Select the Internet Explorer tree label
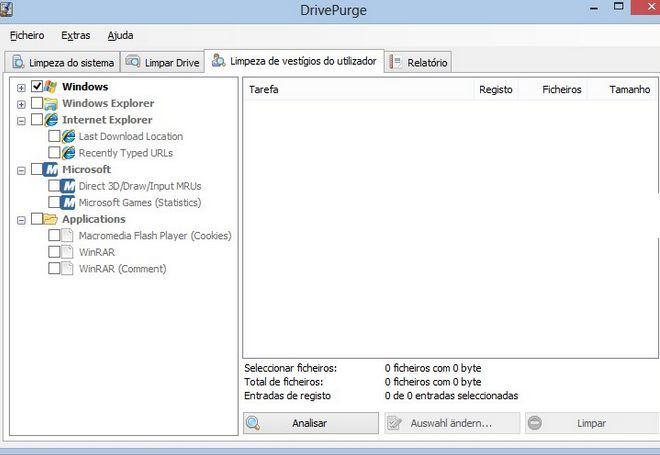Image resolution: width=660 pixels, height=455 pixels. pyautogui.click(x=107, y=120)
